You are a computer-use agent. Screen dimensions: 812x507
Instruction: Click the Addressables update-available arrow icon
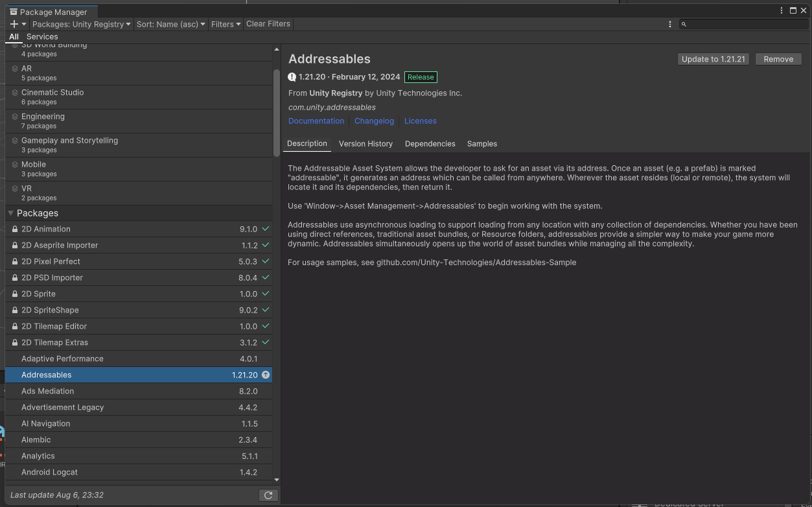266,375
